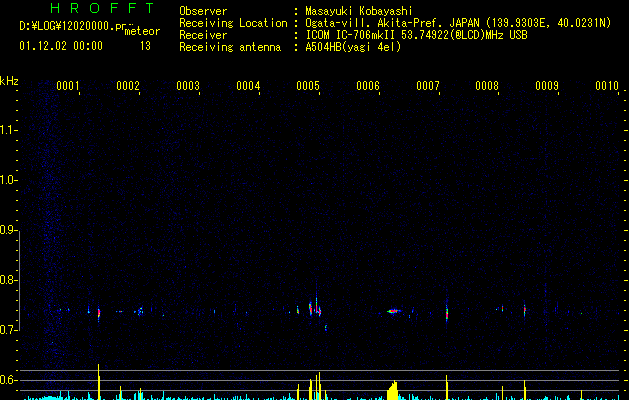The image size is (629, 400).
Task: Click the 0.9 kHz axis label
Action: [x=9, y=230]
